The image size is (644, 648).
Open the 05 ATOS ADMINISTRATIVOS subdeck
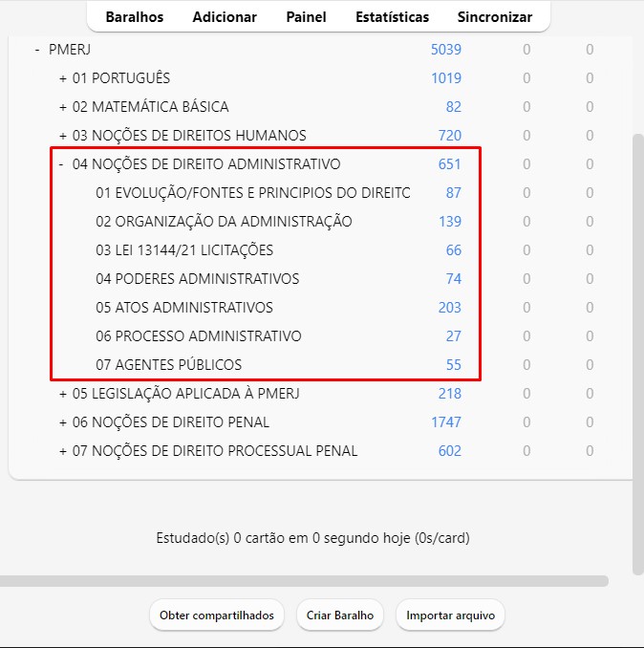point(184,308)
